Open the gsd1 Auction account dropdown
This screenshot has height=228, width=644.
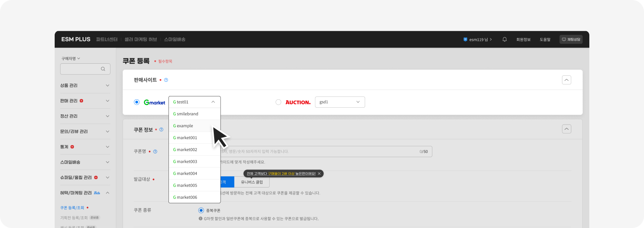(340, 102)
